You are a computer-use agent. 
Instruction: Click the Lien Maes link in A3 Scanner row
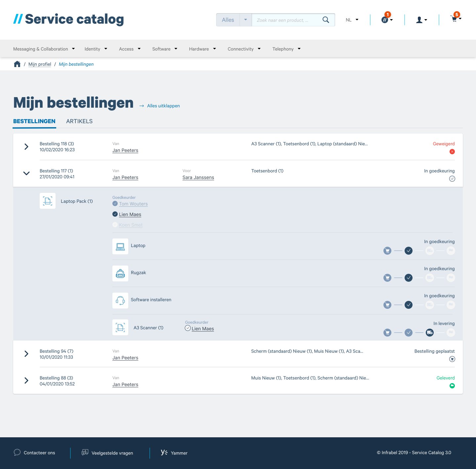[203, 329]
